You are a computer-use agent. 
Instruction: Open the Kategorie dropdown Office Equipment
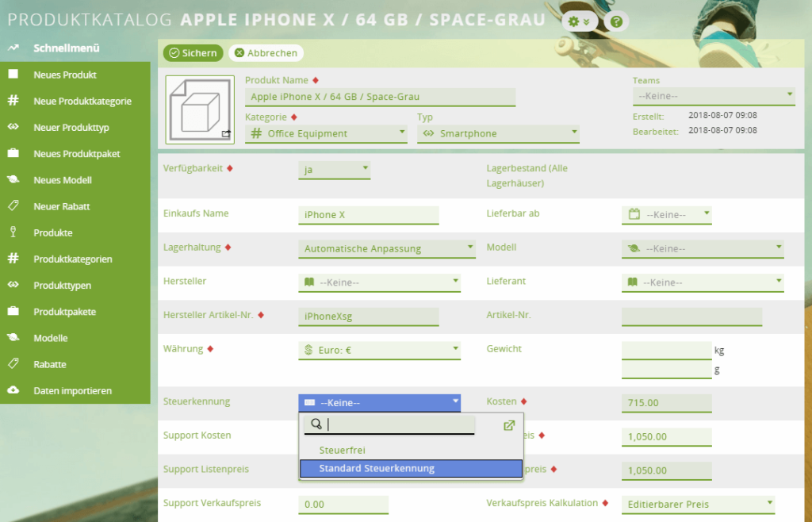point(326,133)
